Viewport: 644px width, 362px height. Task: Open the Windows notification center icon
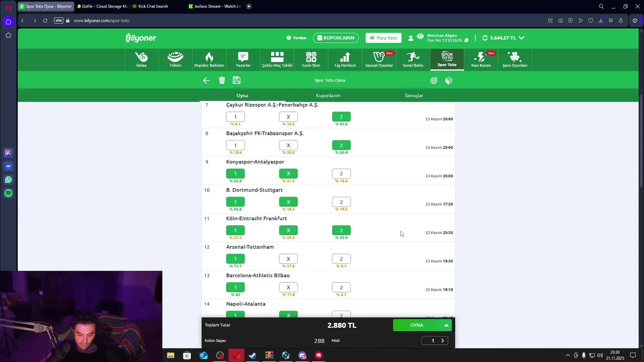coord(633,355)
